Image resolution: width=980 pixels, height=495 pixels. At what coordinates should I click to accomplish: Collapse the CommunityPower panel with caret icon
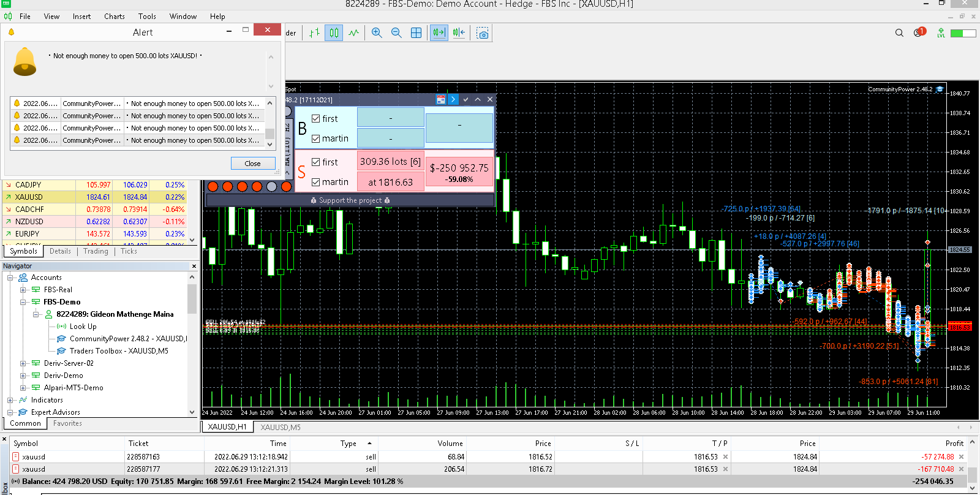pyautogui.click(x=478, y=99)
